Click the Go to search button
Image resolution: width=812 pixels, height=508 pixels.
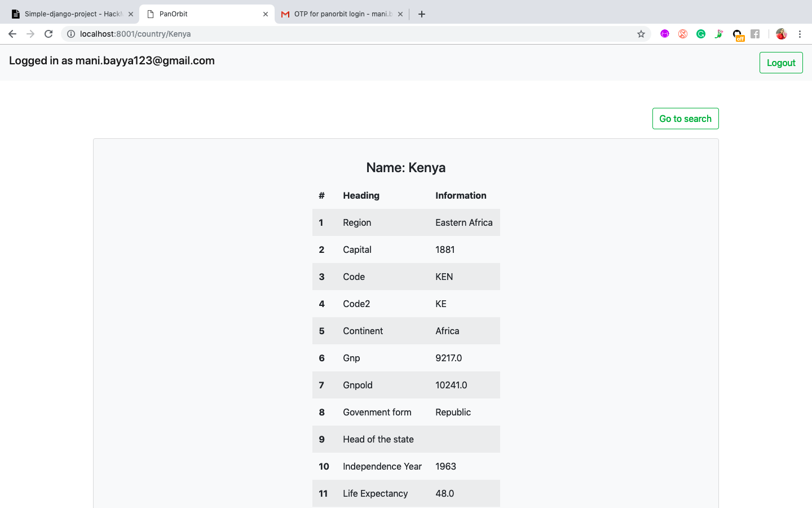[x=685, y=119]
